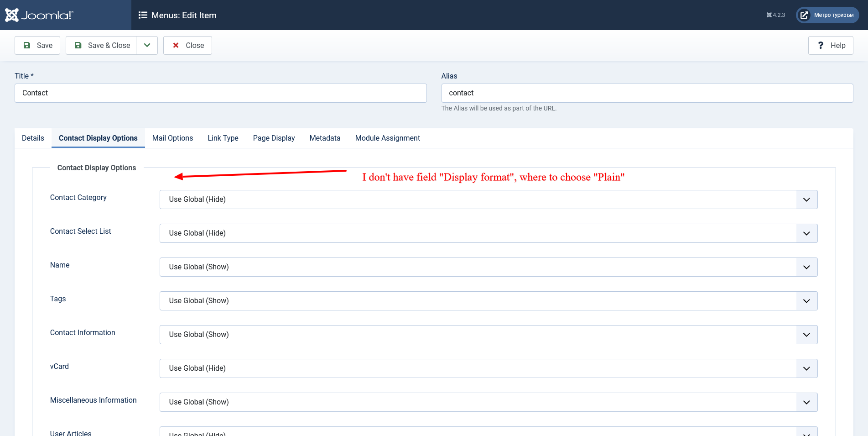The image size is (868, 436).
Task: Expand the Contact Category dropdown
Action: tap(488, 200)
